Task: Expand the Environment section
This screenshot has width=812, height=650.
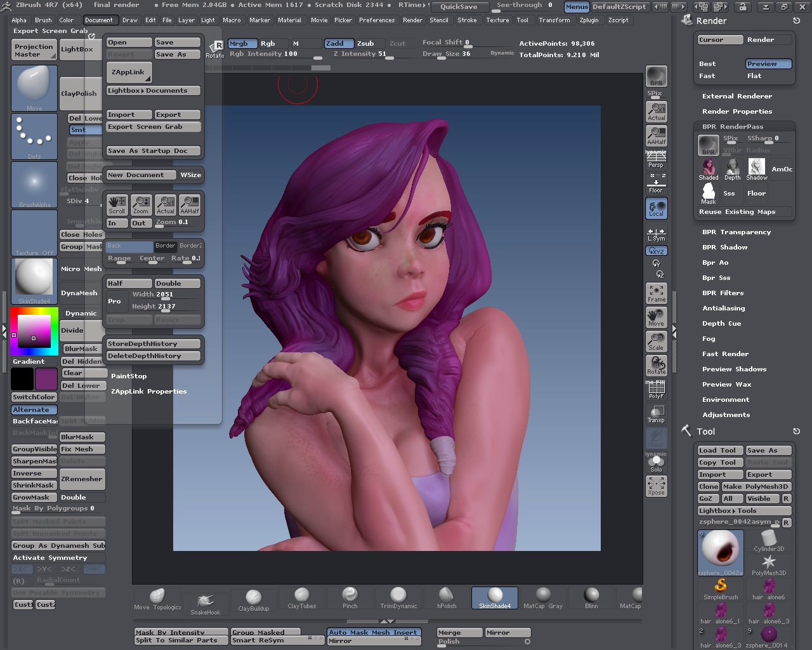Action: [x=726, y=400]
